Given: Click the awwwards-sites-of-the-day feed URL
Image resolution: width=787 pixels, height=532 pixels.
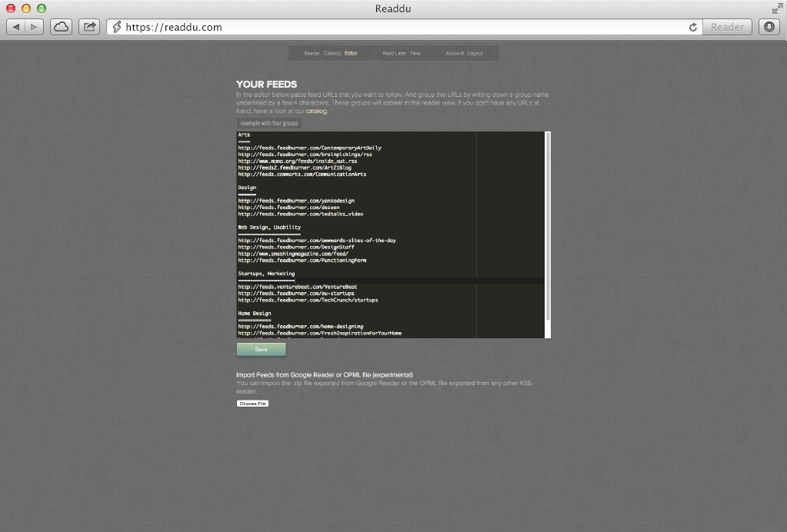Looking at the screenshot, I should [x=317, y=241].
